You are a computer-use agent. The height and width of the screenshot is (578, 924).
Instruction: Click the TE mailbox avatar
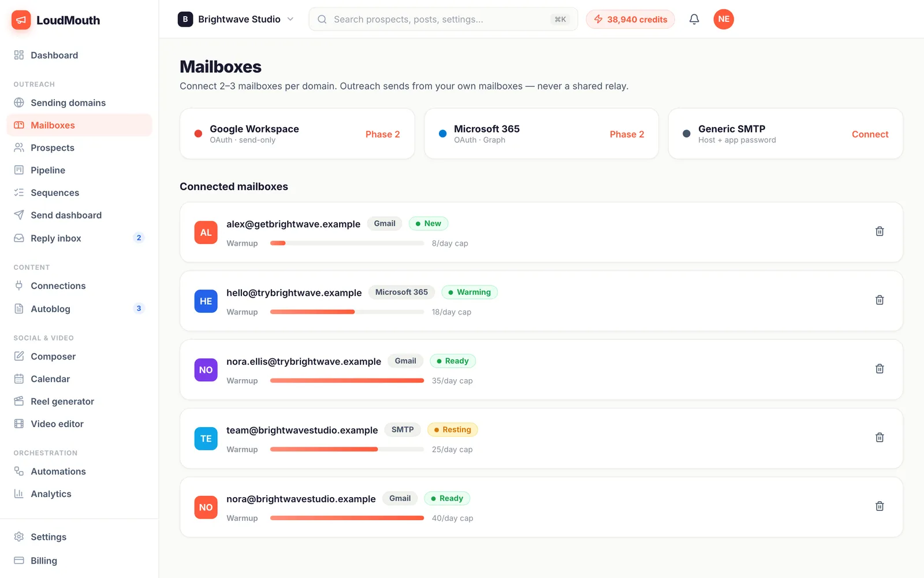(206, 439)
